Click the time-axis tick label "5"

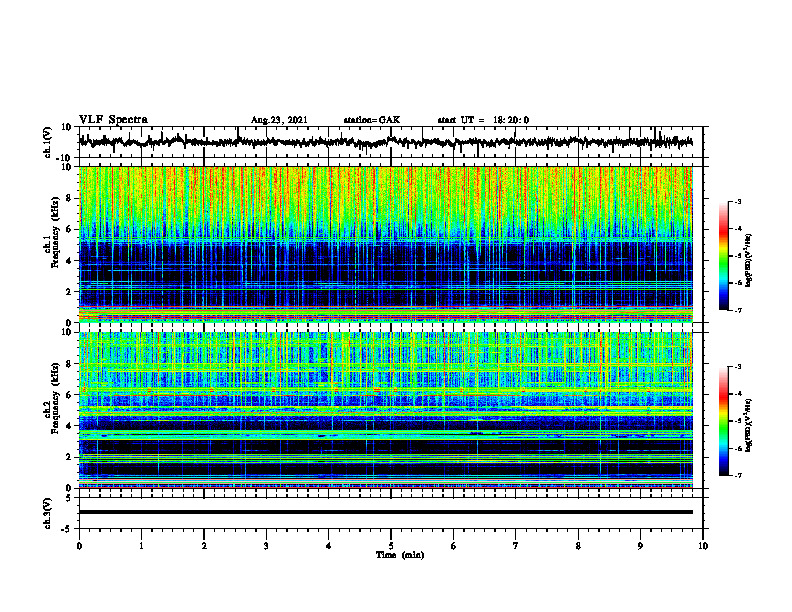pyautogui.click(x=391, y=546)
